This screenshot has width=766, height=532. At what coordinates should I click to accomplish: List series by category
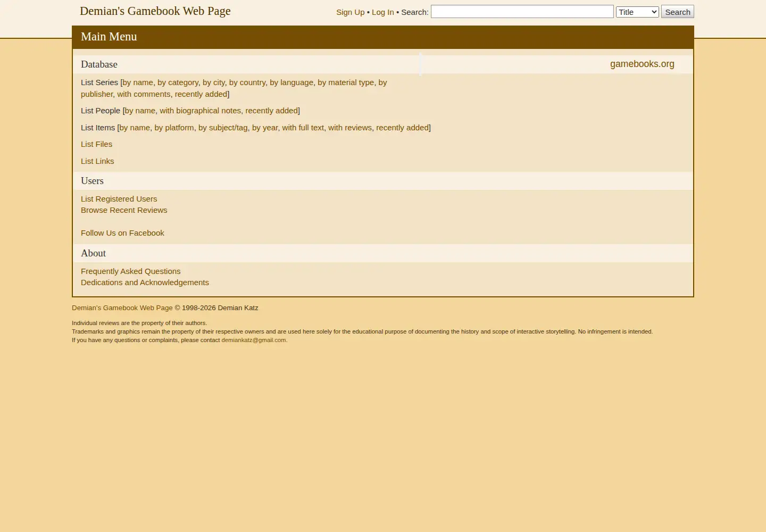click(178, 82)
